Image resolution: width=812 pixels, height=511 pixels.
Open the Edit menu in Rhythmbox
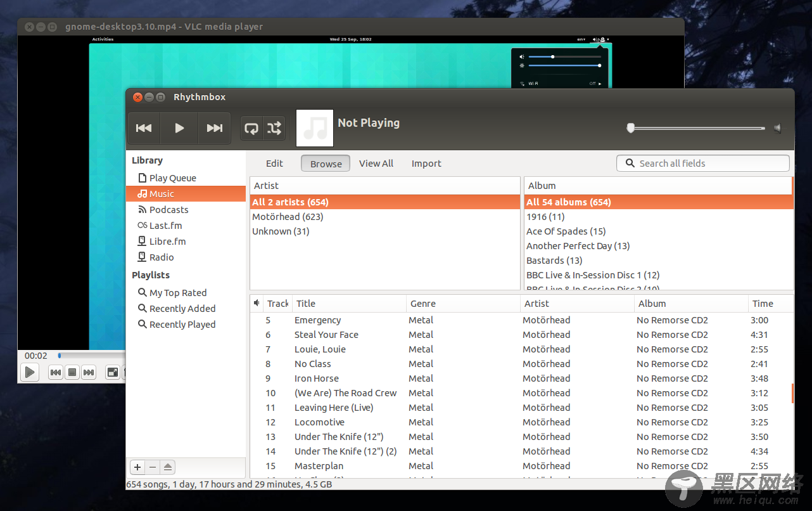pos(274,163)
